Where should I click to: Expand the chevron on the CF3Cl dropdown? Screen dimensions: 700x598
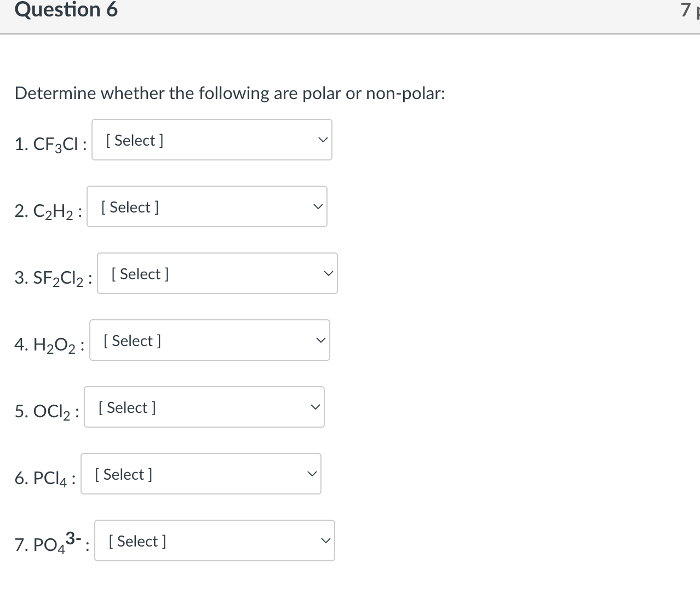pyautogui.click(x=323, y=139)
